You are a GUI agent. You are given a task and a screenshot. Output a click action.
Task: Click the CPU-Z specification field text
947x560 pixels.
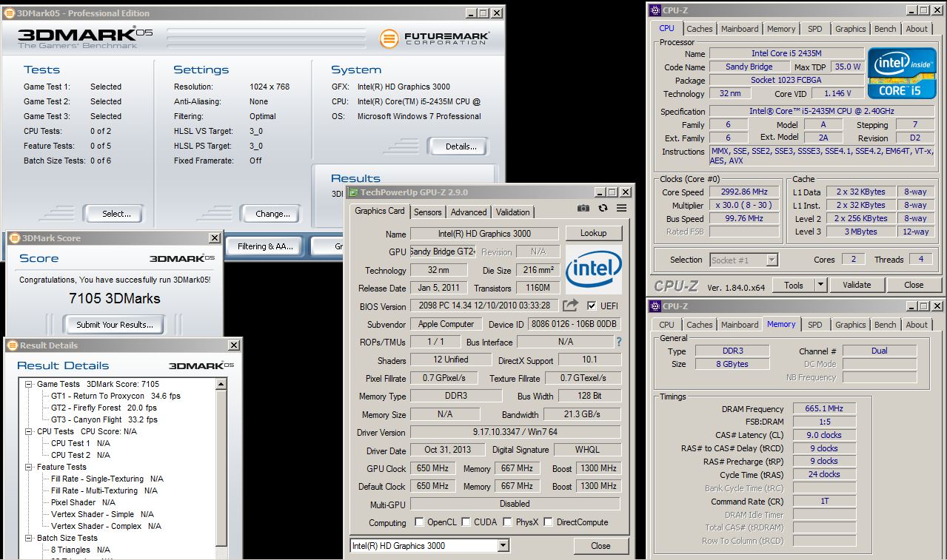click(822, 111)
